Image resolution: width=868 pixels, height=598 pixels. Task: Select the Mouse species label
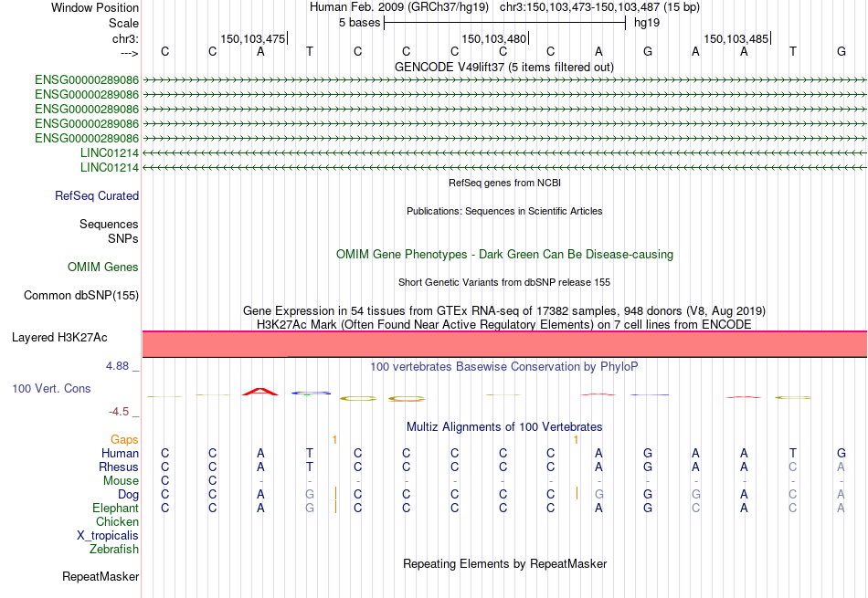[x=121, y=481]
